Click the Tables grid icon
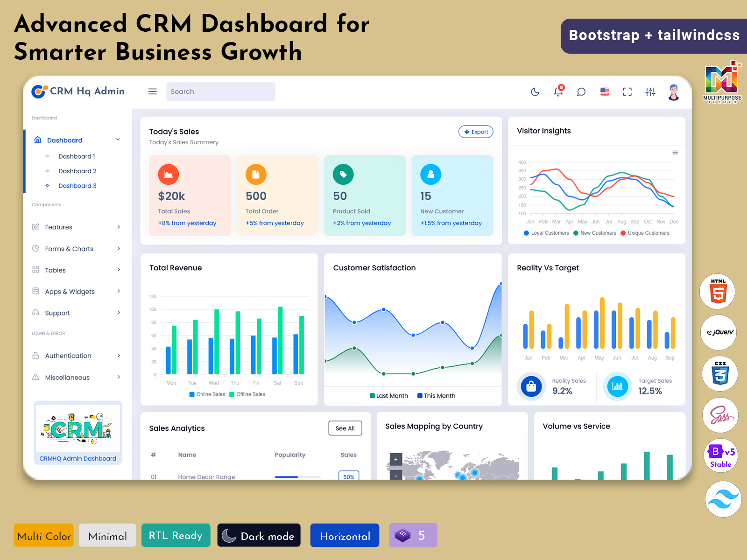747x560 pixels. (x=35, y=270)
